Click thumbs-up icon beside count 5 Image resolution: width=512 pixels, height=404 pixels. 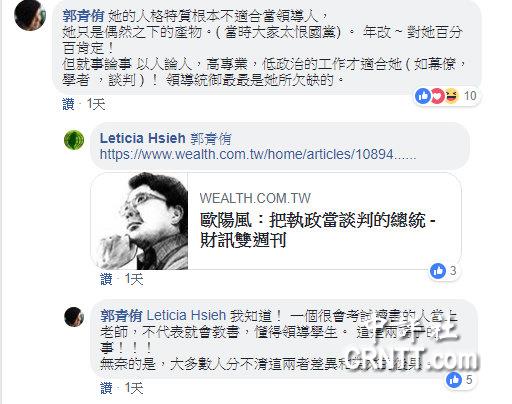(454, 380)
